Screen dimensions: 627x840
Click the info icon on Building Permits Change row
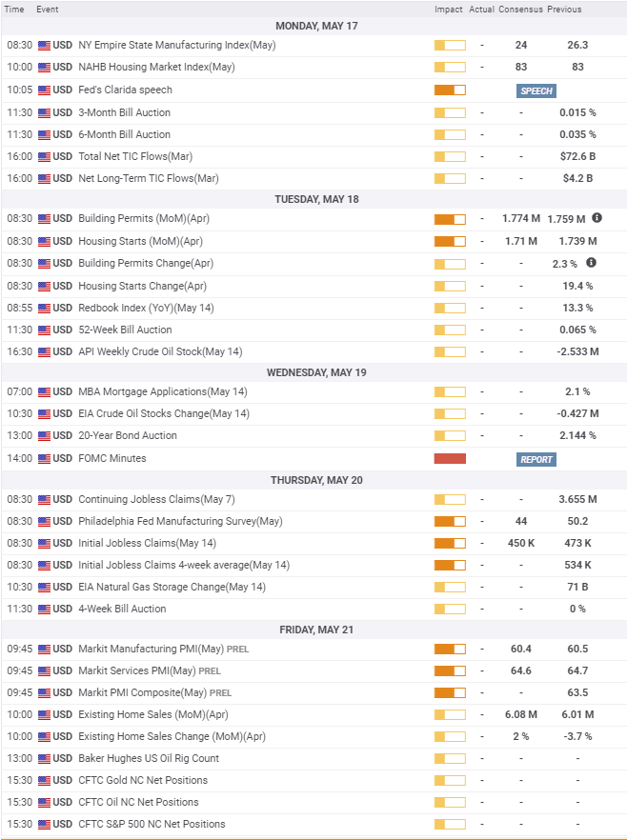(x=591, y=263)
